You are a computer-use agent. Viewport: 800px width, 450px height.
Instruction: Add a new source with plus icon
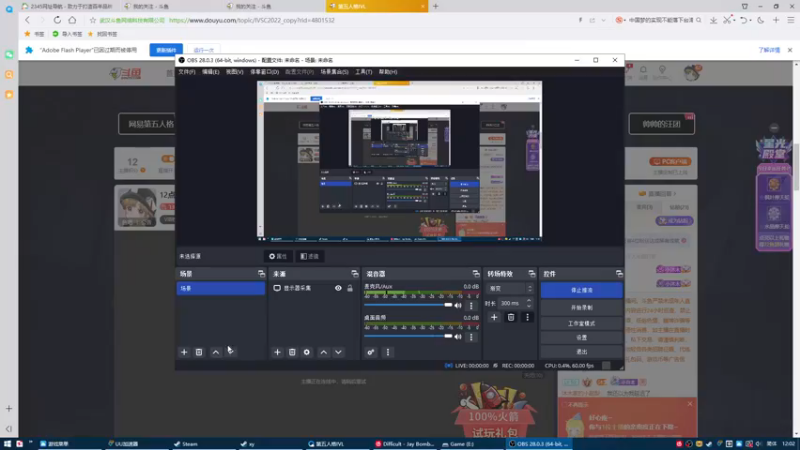277,352
